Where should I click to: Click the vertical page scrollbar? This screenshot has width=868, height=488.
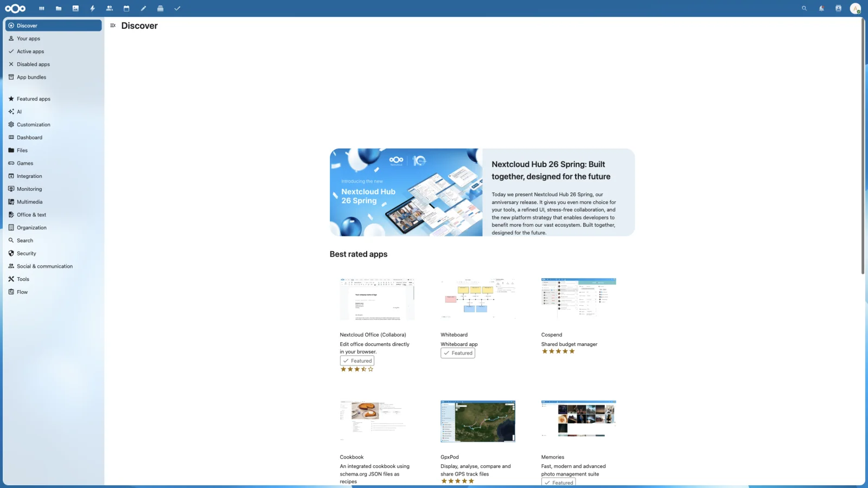(863, 146)
